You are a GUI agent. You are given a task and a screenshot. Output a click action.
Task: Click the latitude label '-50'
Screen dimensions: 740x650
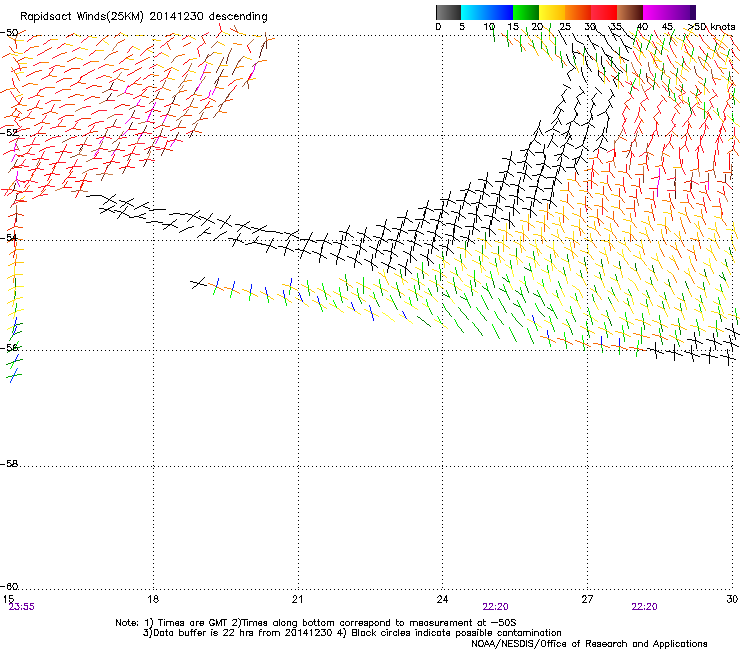coord(9,33)
